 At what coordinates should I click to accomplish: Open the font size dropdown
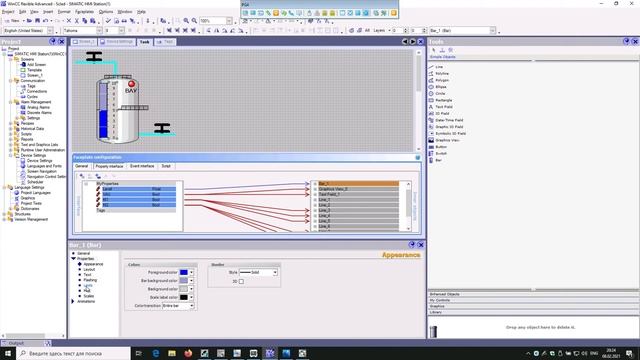(x=122, y=31)
